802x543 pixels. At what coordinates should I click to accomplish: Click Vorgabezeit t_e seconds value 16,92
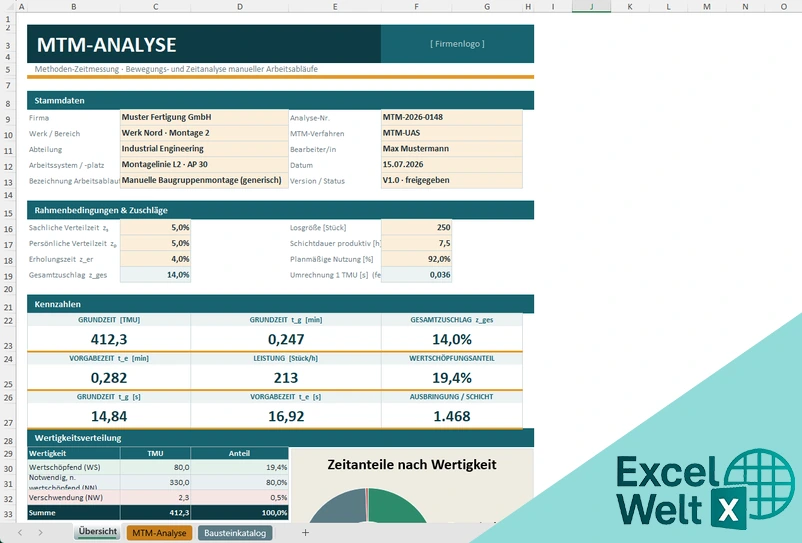click(x=286, y=416)
